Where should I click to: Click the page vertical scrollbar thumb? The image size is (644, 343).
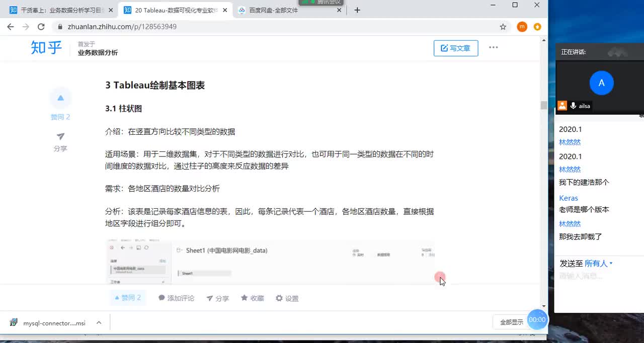(543, 105)
